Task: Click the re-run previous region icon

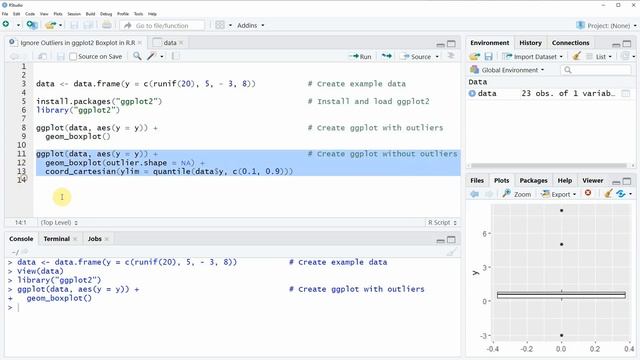Action: (386, 56)
